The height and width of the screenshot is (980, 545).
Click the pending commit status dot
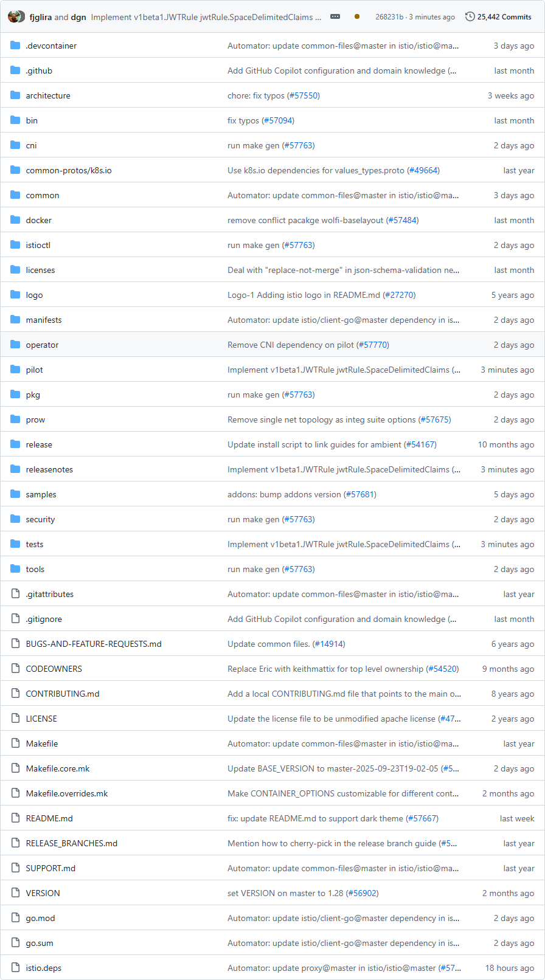(x=357, y=16)
